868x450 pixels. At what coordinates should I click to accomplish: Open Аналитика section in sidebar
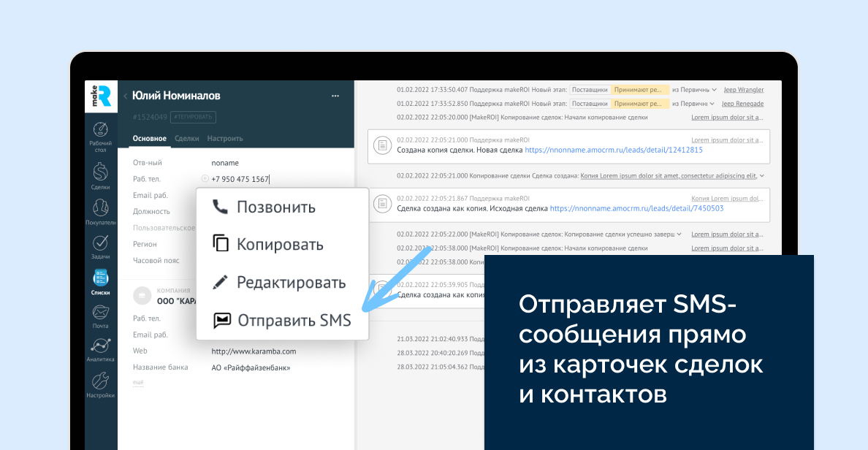[100, 350]
